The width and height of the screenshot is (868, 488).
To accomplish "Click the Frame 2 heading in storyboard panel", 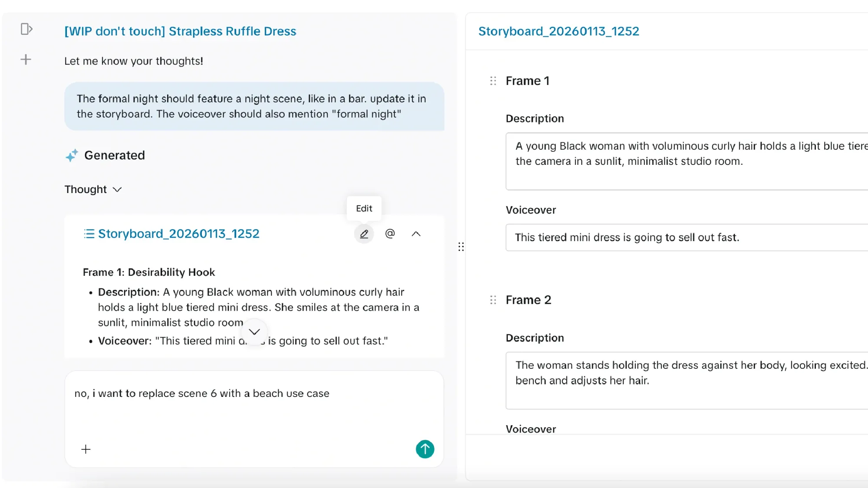I will (x=528, y=300).
